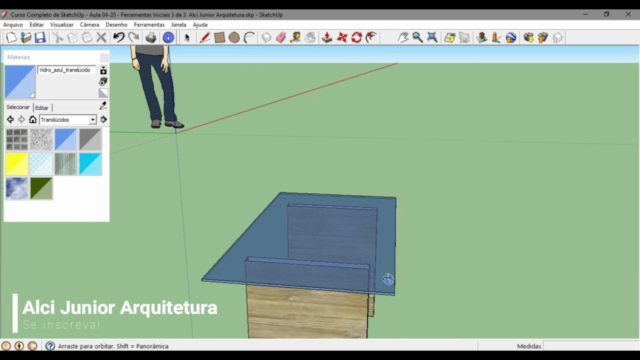Image resolution: width=640 pixels, height=360 pixels.
Task: Open the Visualizar menu
Action: 62,25
